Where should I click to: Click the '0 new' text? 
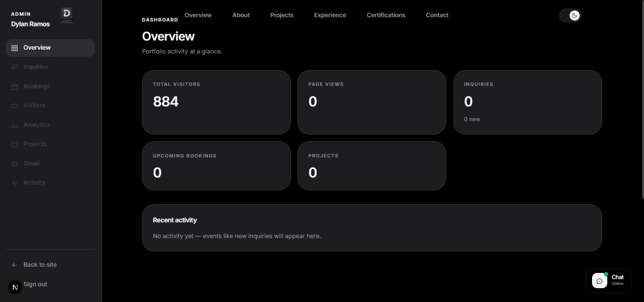[472, 119]
